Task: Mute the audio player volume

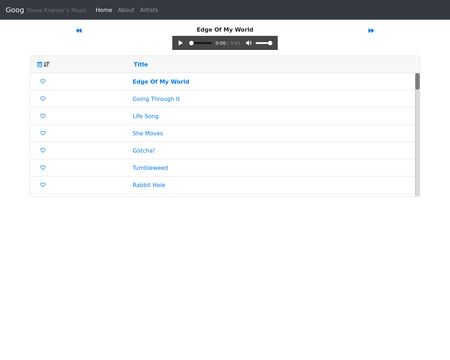Action: click(x=249, y=43)
